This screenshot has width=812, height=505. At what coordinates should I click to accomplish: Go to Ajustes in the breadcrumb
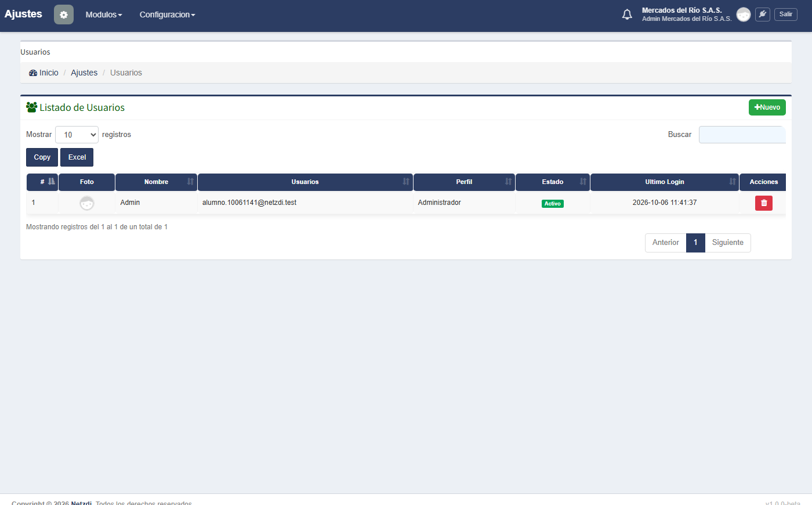[x=84, y=73]
